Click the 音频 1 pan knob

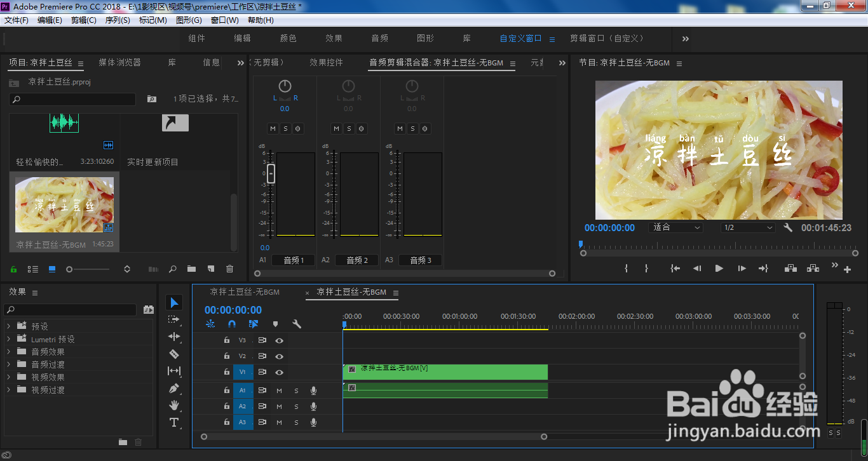[285, 86]
